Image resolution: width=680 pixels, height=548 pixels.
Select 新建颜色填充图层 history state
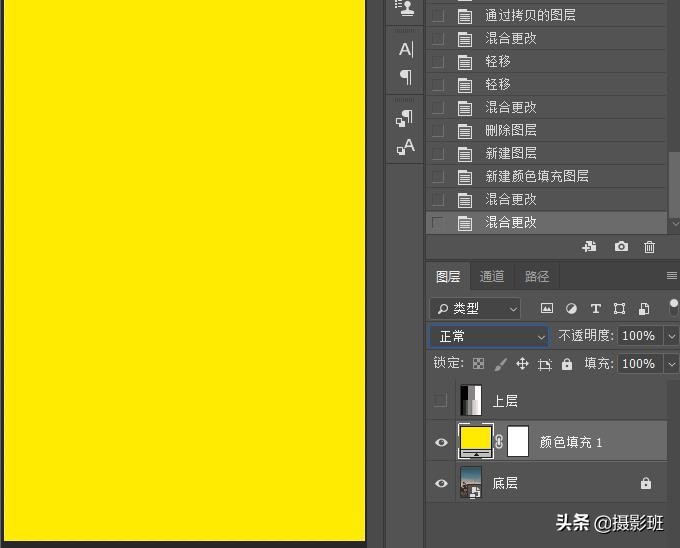coord(546,176)
